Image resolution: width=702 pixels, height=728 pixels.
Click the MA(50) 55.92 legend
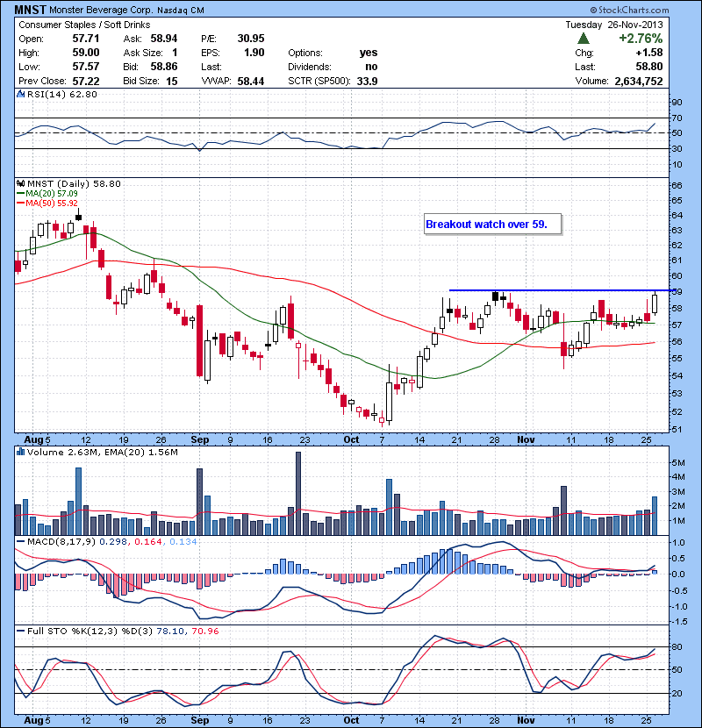pos(47,203)
